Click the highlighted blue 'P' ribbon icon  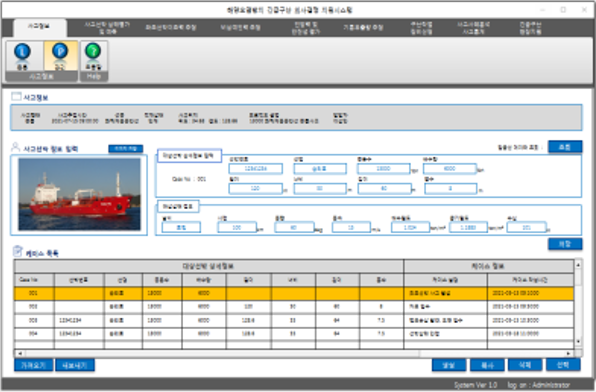pos(60,52)
